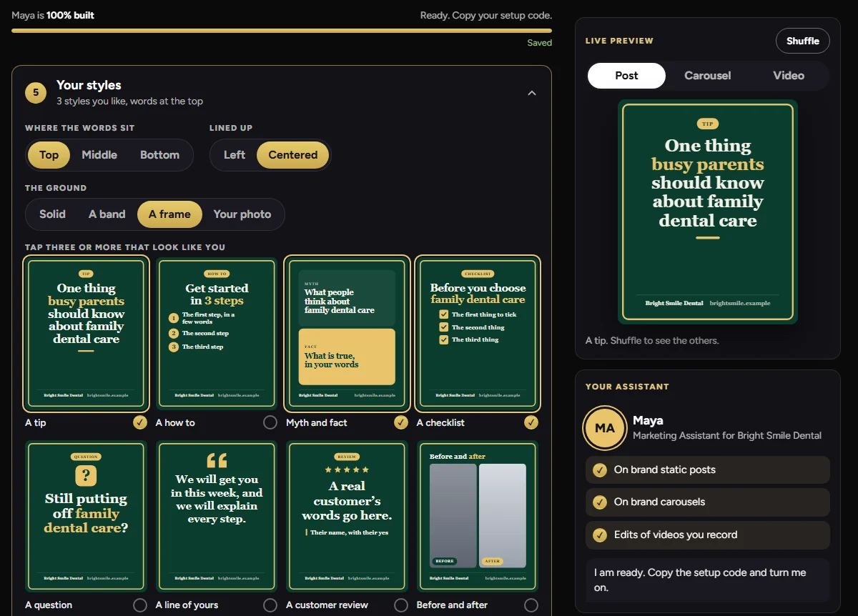Viewport: 858px width, 616px height.
Task: Click the 'TAP THREE OR MORE' label
Action: coord(125,247)
